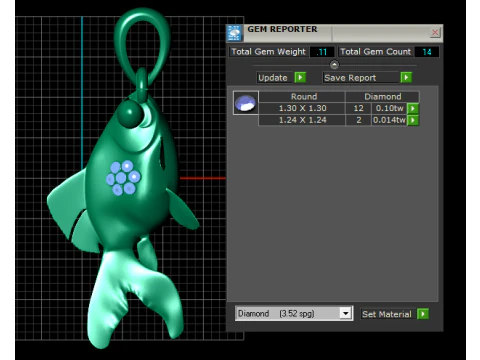Click green arrow on 1.24 X 1.24 row
480x360 pixels.
[x=413, y=120]
